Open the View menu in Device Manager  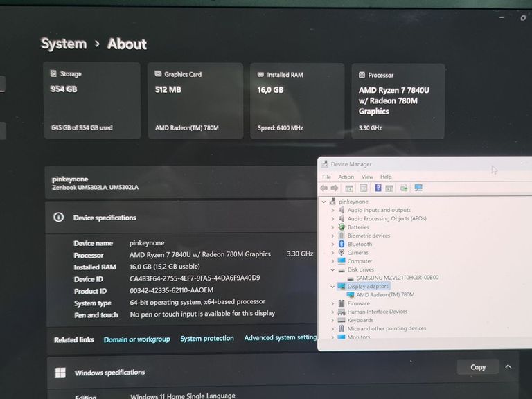click(x=366, y=177)
